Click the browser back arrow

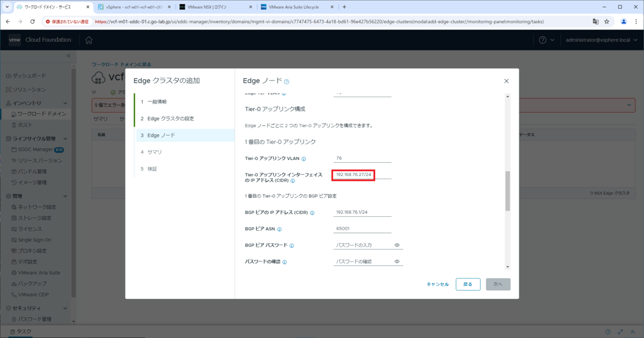pos(9,21)
